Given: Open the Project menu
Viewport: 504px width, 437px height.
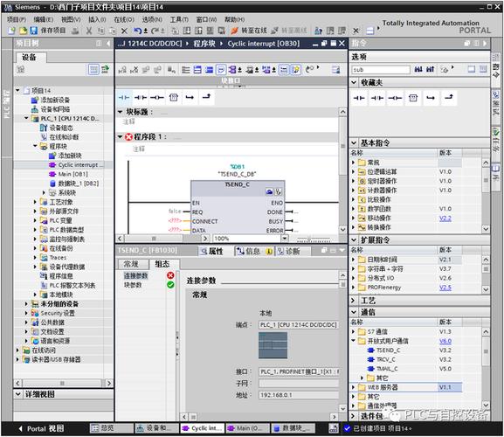Looking at the screenshot, I should [x=17, y=19].
